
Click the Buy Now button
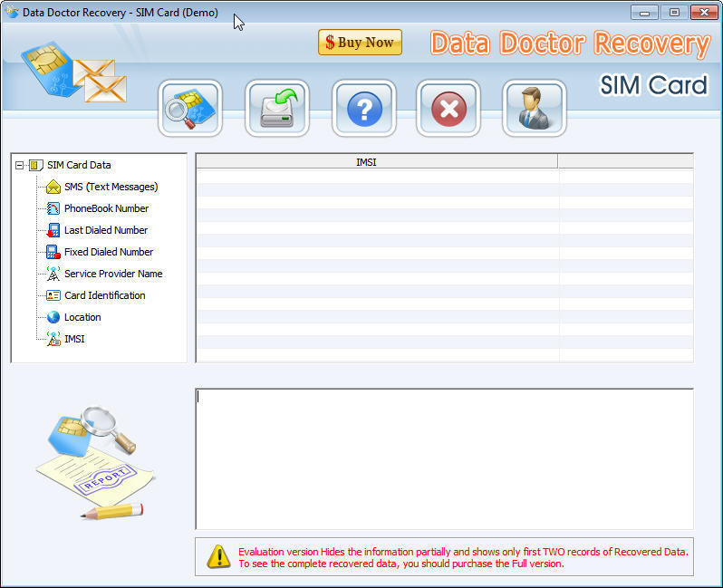(360, 43)
